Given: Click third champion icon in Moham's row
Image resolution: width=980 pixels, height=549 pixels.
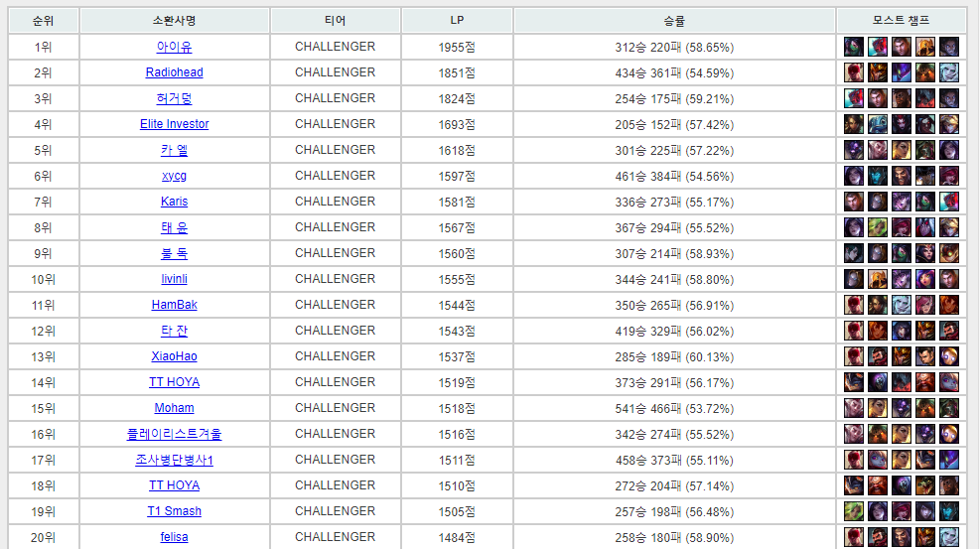Looking at the screenshot, I should coord(902,408).
